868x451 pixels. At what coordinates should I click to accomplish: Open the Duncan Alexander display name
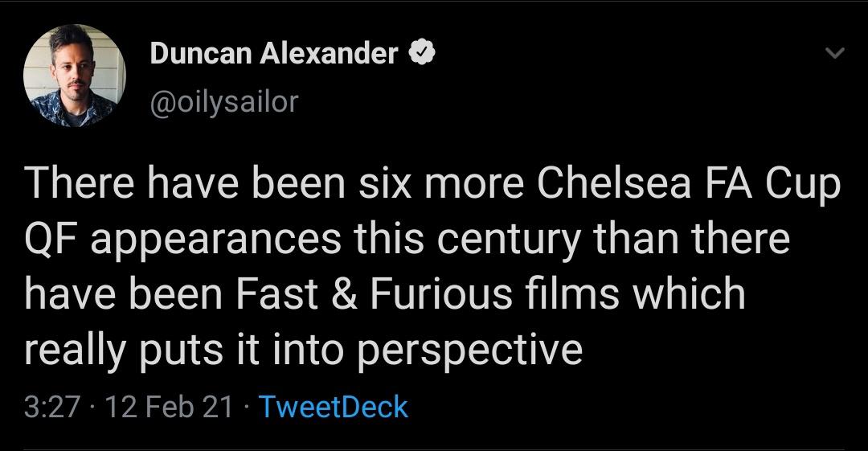coord(274,54)
